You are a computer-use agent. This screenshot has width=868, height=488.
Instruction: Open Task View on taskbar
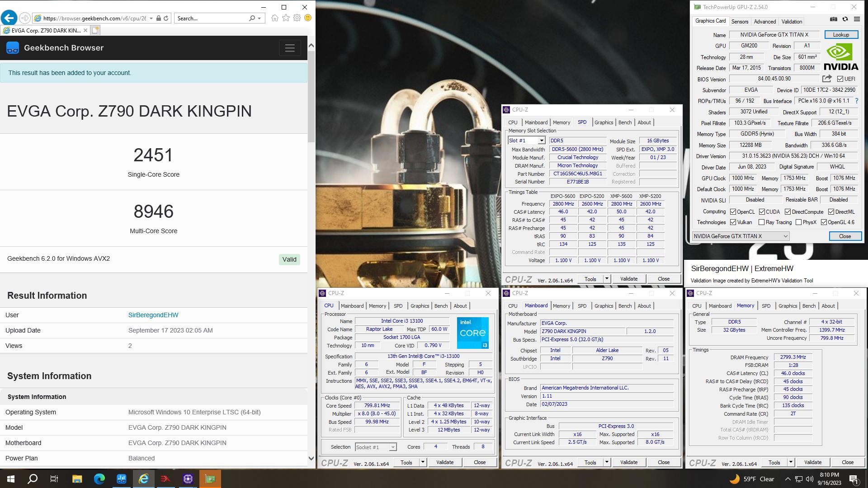pyautogui.click(x=54, y=479)
